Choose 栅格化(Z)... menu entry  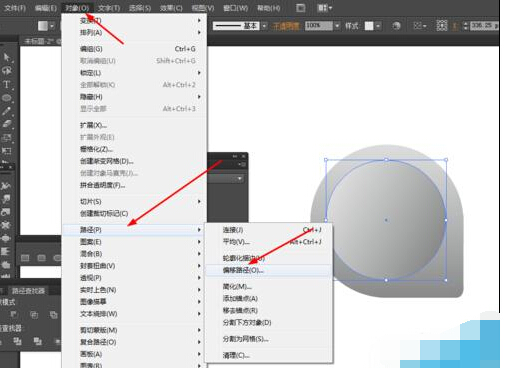[134, 149]
